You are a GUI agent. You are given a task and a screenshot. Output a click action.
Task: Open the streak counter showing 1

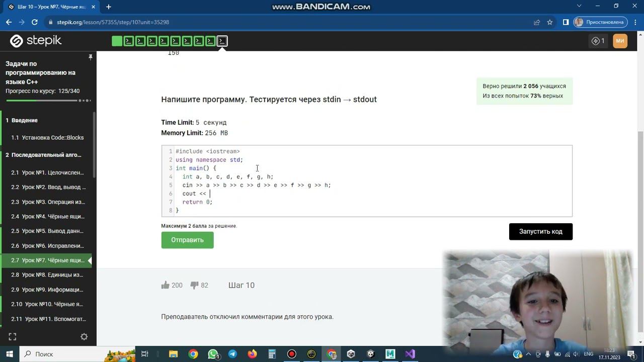pos(598,41)
